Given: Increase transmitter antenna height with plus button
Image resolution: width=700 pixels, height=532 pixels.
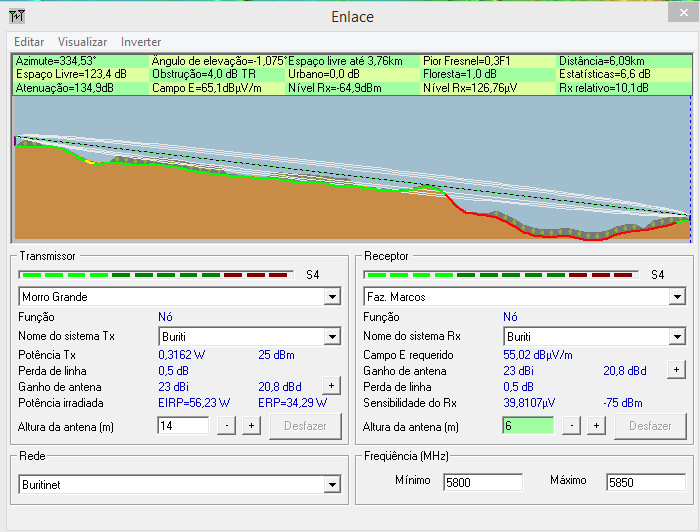Looking at the screenshot, I should [251, 426].
